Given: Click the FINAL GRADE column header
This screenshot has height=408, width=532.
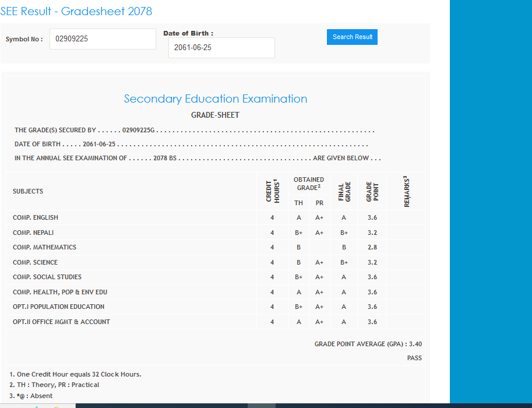Looking at the screenshot, I should (344, 191).
